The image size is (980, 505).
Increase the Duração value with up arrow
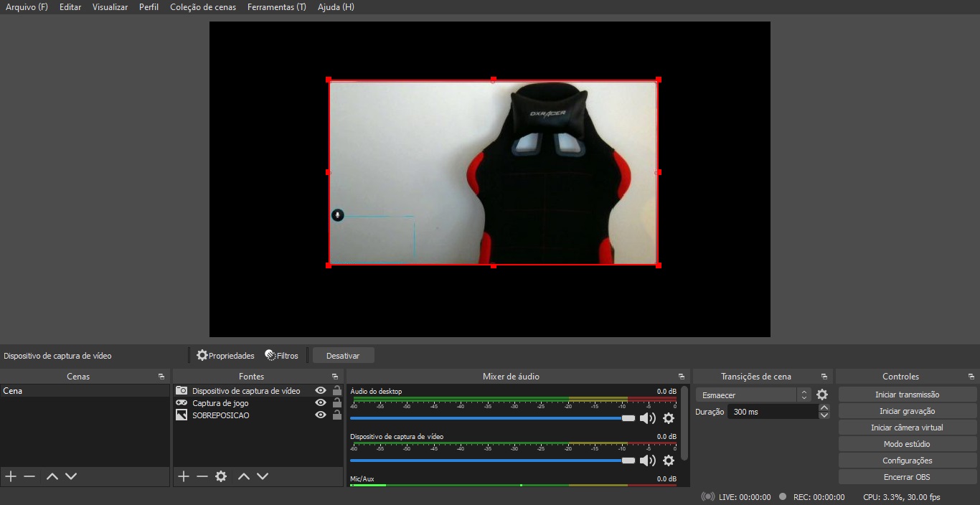pyautogui.click(x=824, y=408)
